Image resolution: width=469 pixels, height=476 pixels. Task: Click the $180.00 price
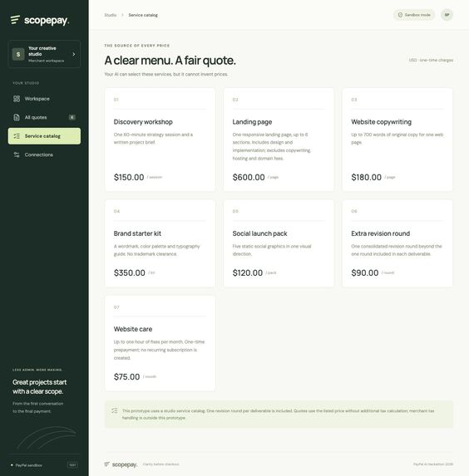[366, 177]
